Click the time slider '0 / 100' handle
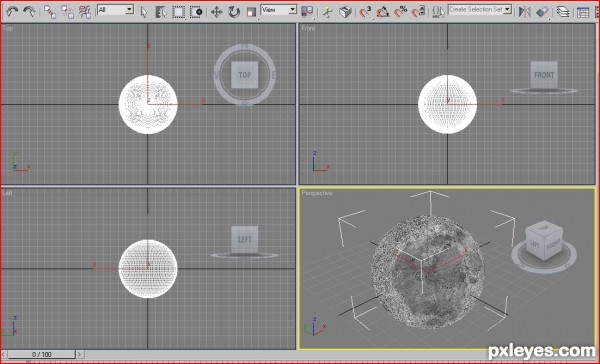 click(41, 354)
